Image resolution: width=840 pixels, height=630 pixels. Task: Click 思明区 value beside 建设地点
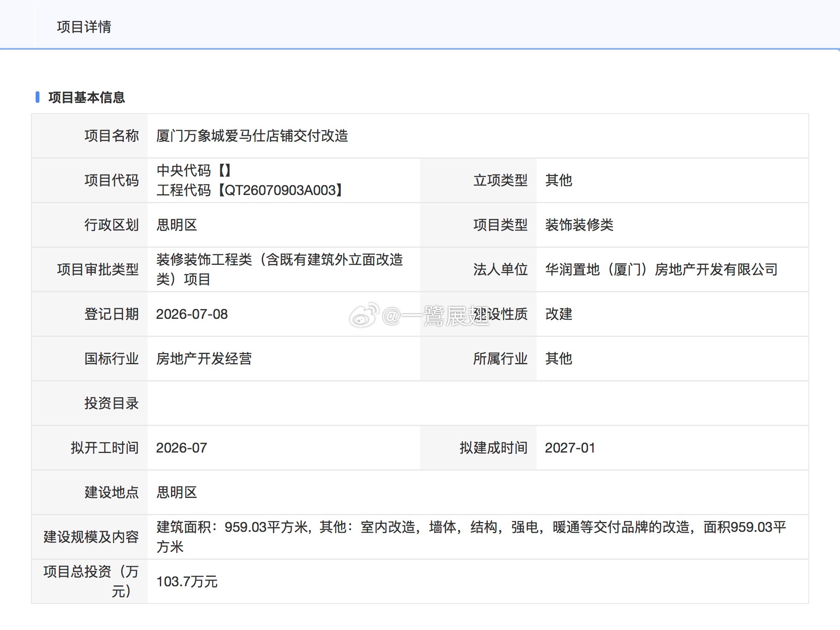coord(177,492)
